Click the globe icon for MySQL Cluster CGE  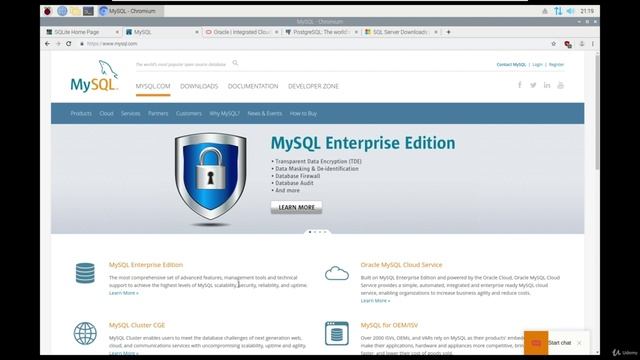click(85, 333)
